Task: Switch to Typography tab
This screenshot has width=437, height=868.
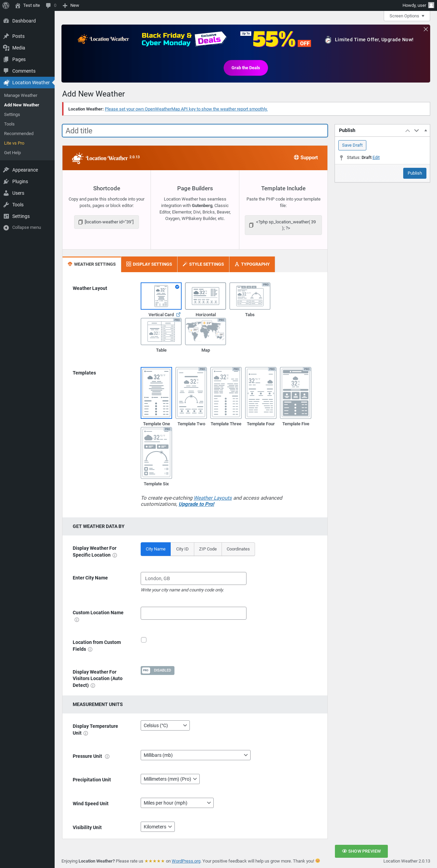Action: 252,264
